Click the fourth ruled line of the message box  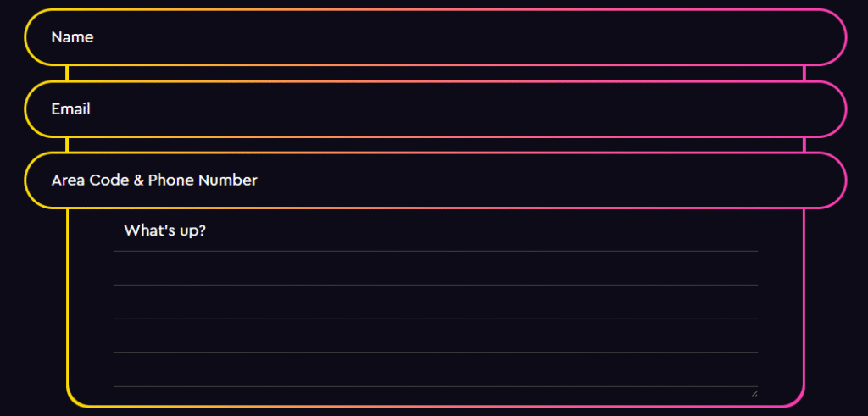(x=435, y=352)
